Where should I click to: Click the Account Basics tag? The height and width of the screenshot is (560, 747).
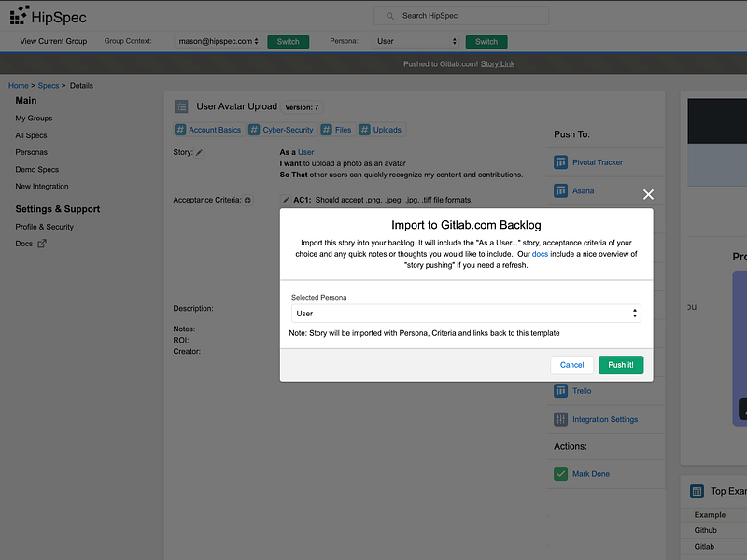(x=209, y=130)
